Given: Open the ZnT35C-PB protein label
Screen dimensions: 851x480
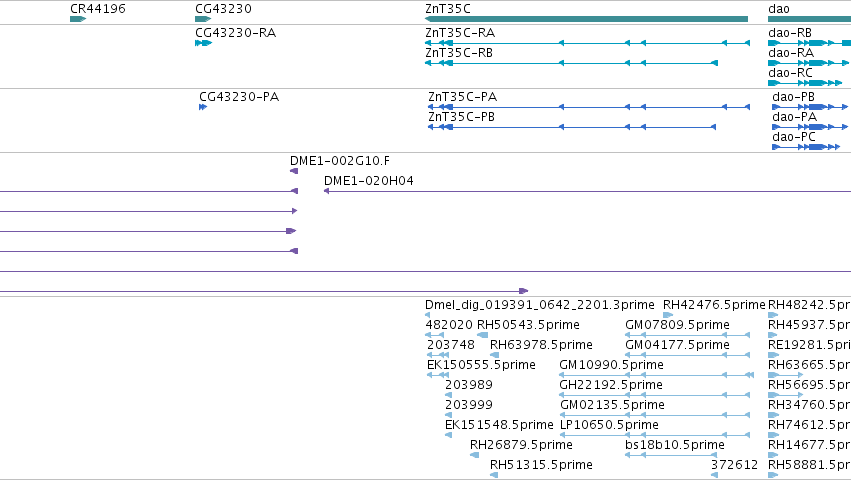Looking at the screenshot, I should 461,117.
